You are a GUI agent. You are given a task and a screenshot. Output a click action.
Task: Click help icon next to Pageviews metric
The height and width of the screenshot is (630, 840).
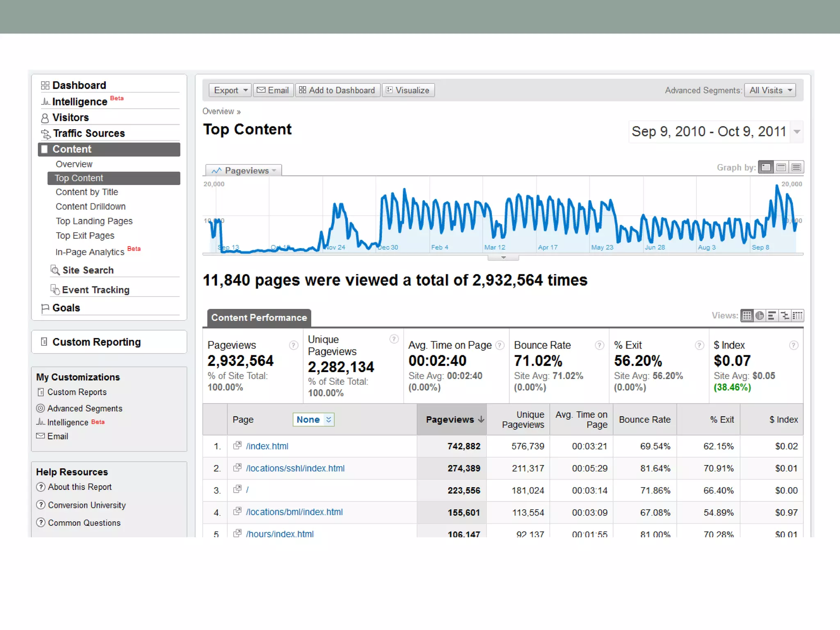point(293,345)
